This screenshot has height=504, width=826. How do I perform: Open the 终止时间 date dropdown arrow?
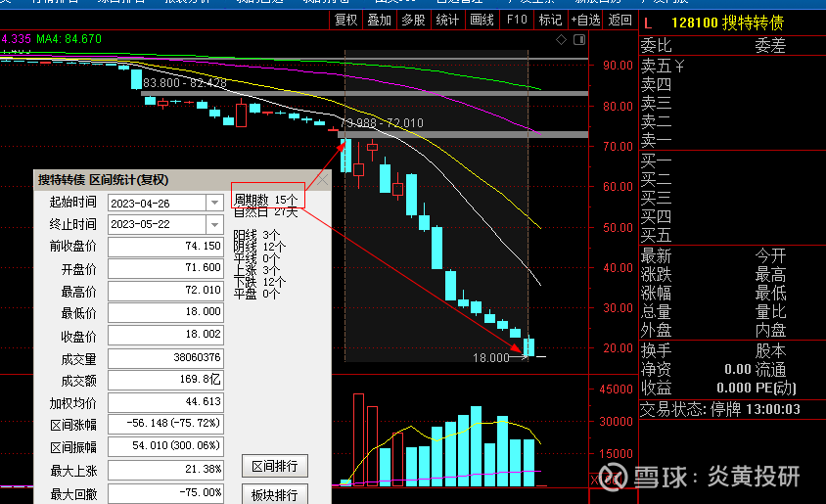(x=214, y=224)
